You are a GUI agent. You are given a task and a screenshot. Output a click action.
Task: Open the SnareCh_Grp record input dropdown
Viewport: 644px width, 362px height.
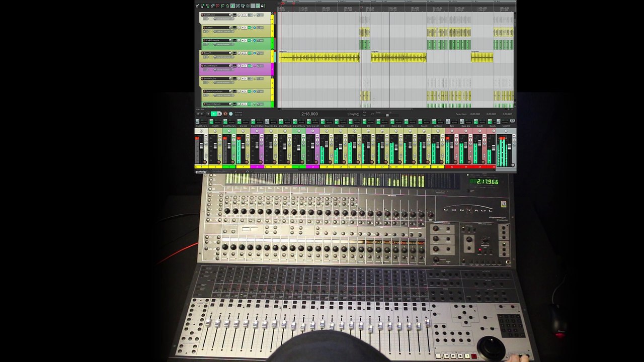point(224,82)
